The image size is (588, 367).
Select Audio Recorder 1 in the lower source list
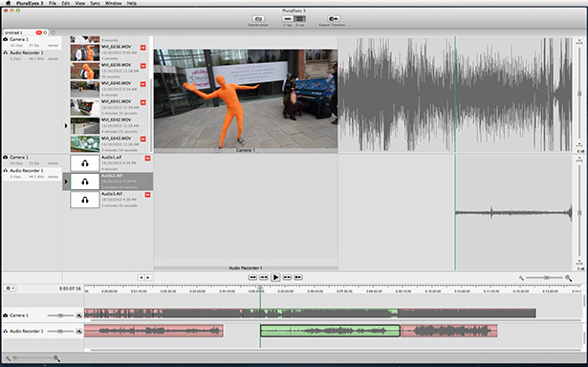(x=32, y=174)
